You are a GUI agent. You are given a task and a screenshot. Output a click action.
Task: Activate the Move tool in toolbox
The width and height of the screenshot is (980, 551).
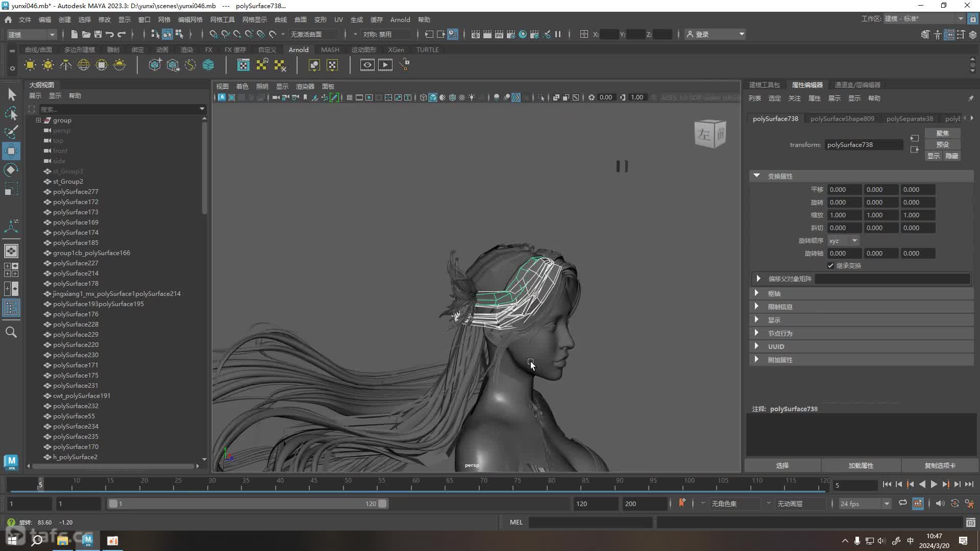pyautogui.click(x=11, y=151)
